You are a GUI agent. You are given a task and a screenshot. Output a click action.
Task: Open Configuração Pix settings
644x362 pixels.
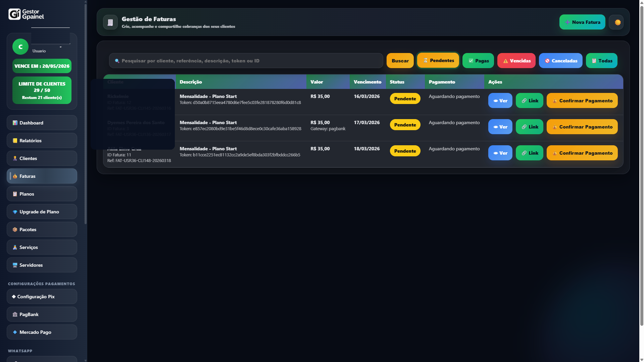42,297
